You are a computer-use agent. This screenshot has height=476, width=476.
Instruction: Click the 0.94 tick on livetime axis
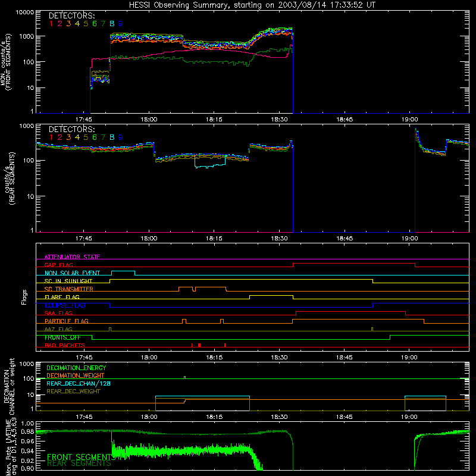point(27,451)
